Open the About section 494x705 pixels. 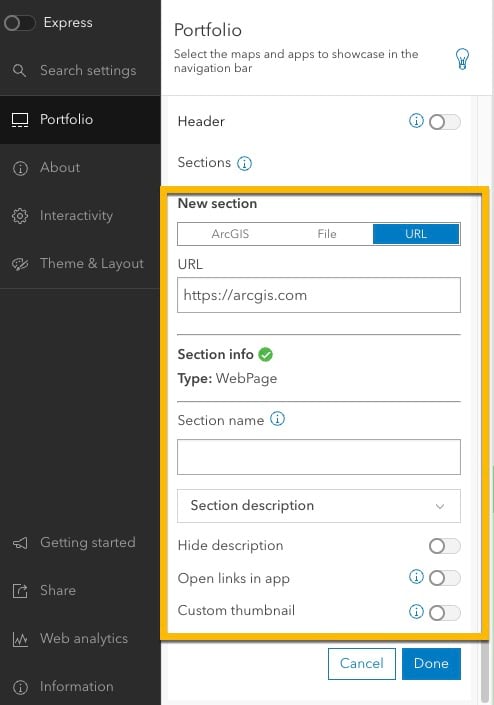80,168
